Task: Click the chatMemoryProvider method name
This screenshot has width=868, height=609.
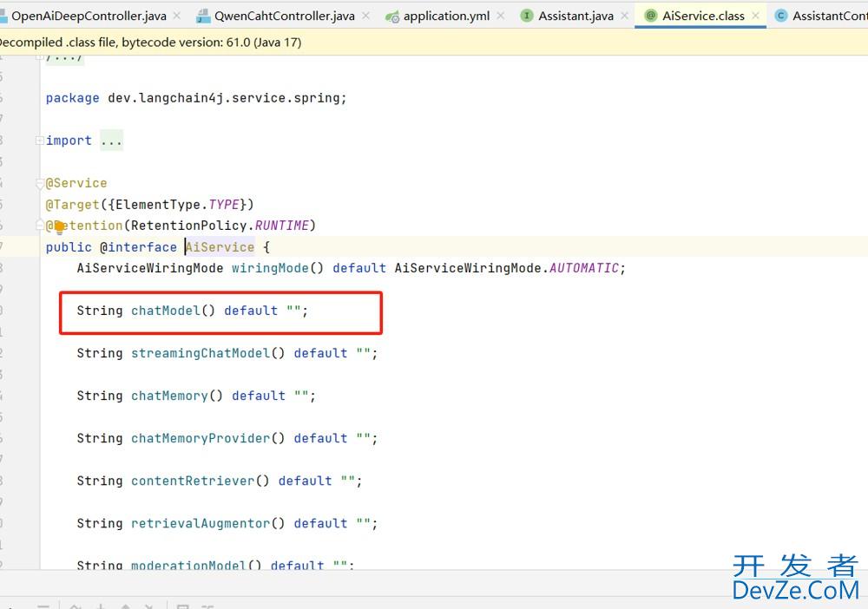Action: tap(201, 439)
